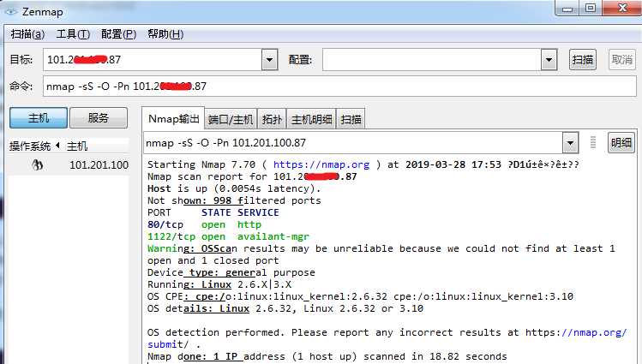Click the 'Host is up' output line
642x364 pixels.
click(x=234, y=188)
